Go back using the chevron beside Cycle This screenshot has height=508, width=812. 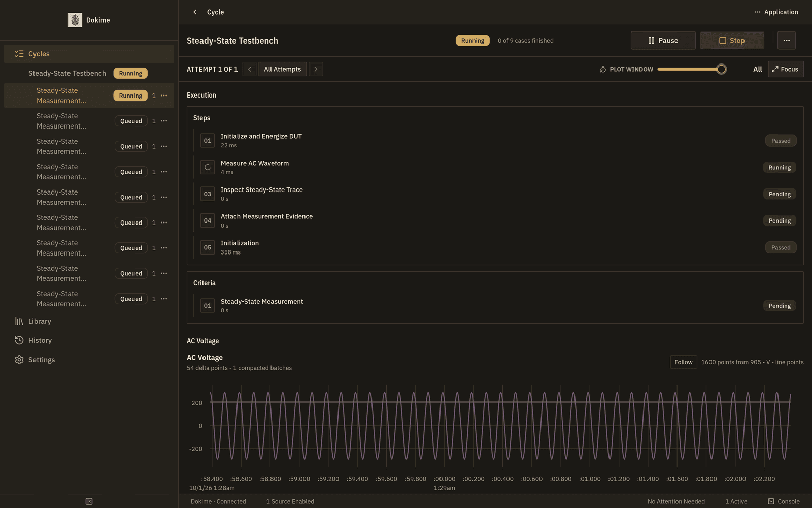(x=195, y=12)
